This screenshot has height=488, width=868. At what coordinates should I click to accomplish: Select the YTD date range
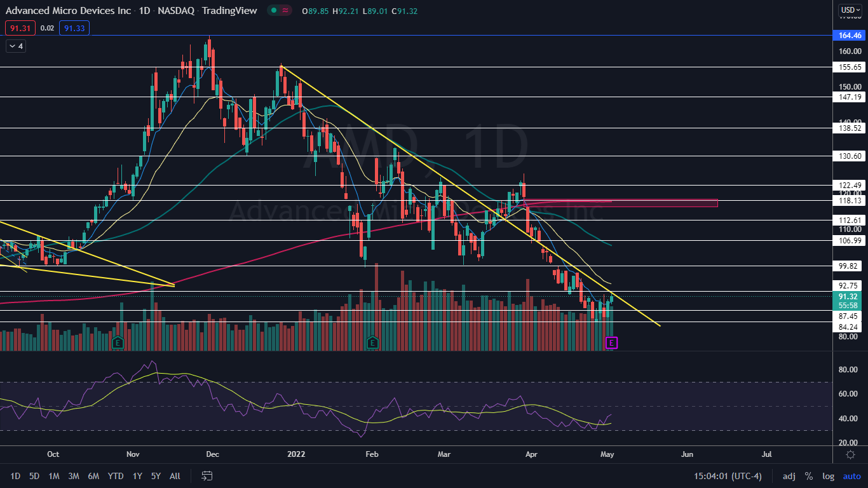(116, 476)
